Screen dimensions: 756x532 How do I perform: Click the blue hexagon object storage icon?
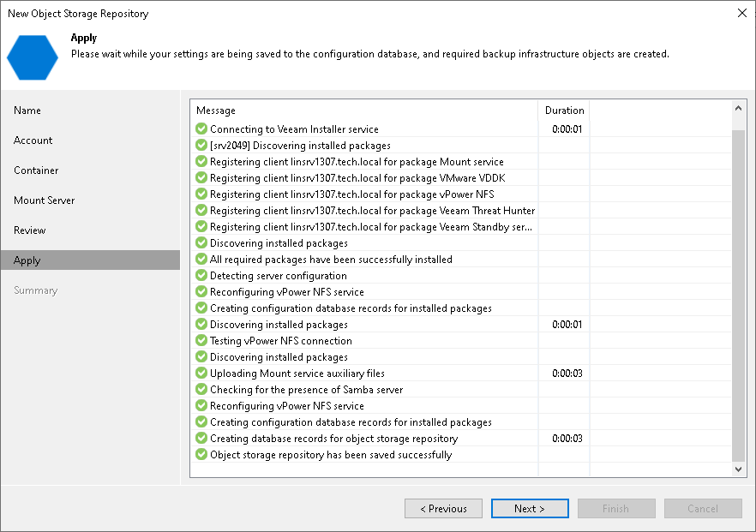33,57
